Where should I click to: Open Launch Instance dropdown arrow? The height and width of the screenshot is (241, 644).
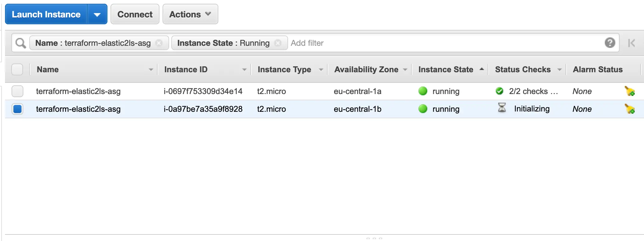tap(97, 14)
